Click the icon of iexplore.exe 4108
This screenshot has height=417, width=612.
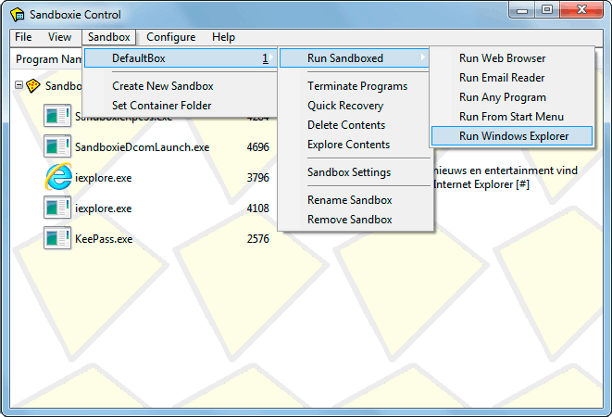pos(57,207)
